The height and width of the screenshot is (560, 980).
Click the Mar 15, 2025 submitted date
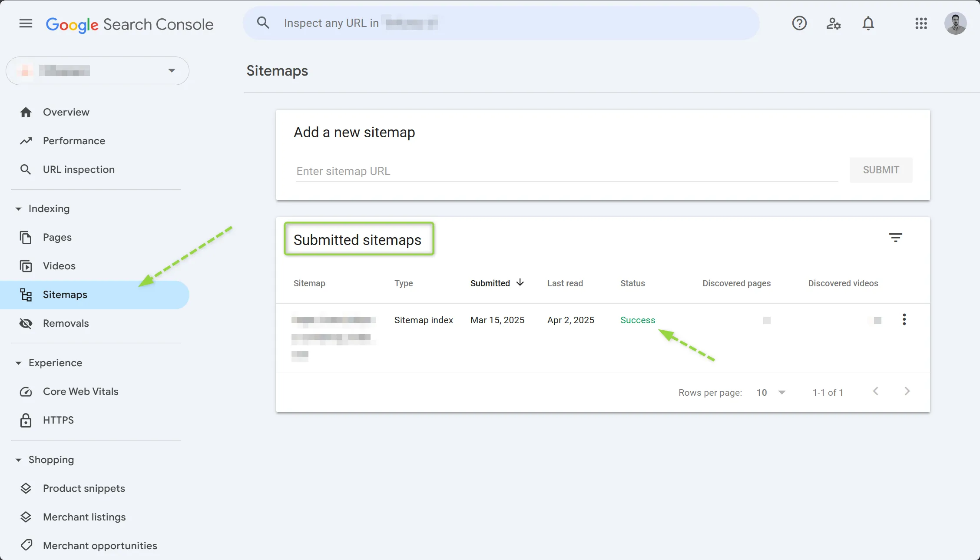[x=497, y=320]
